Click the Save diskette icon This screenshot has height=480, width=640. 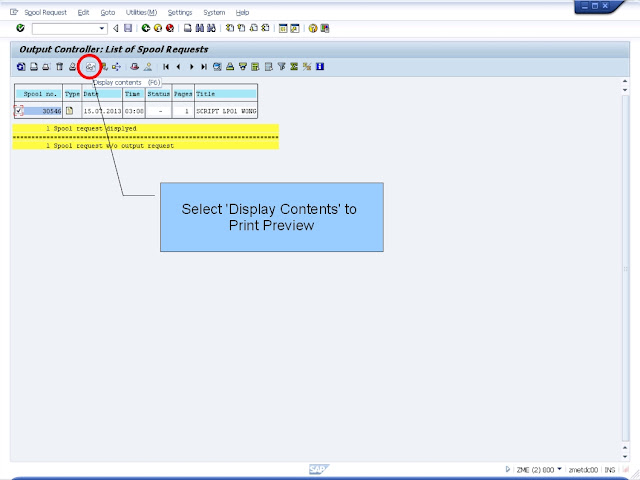pyautogui.click(x=128, y=28)
